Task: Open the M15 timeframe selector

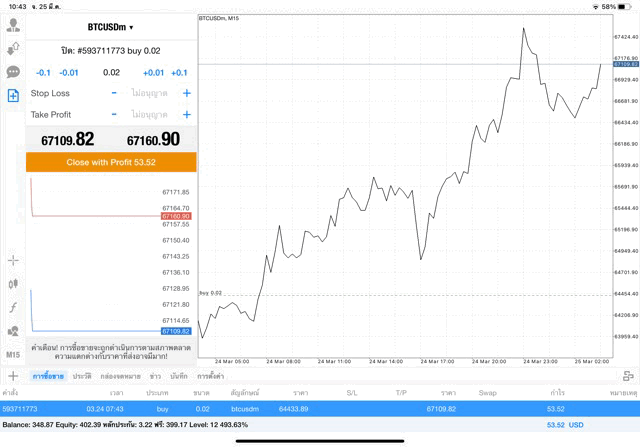Action: click(x=13, y=355)
